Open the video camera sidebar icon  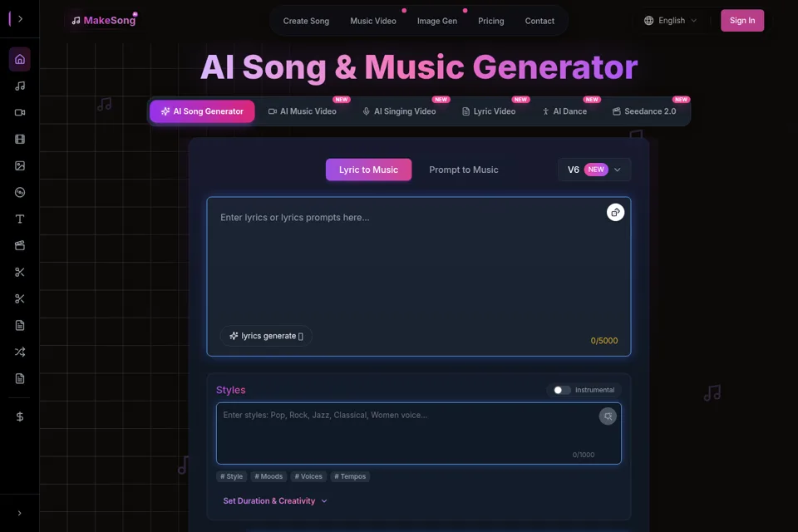(20, 112)
